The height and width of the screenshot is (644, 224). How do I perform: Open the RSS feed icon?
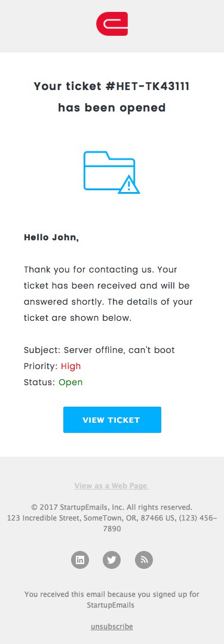click(144, 560)
